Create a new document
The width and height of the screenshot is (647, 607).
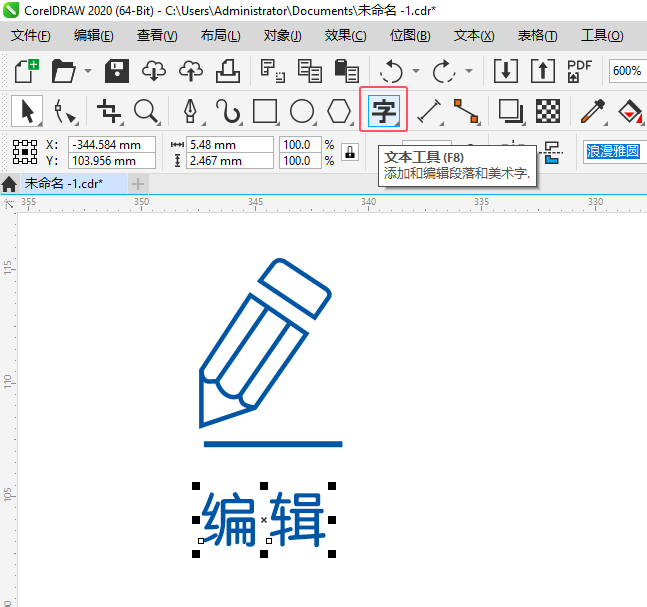coord(26,71)
